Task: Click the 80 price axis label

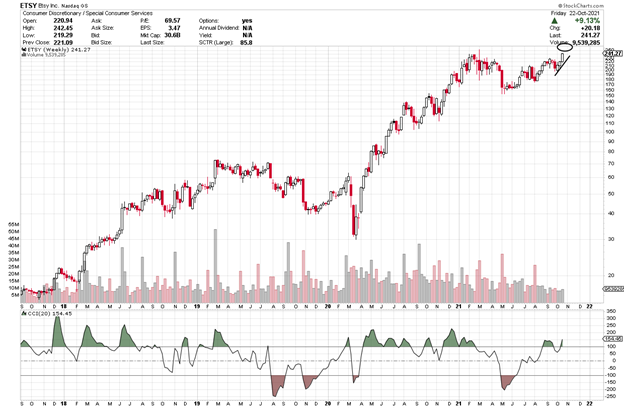Action: (x=611, y=151)
